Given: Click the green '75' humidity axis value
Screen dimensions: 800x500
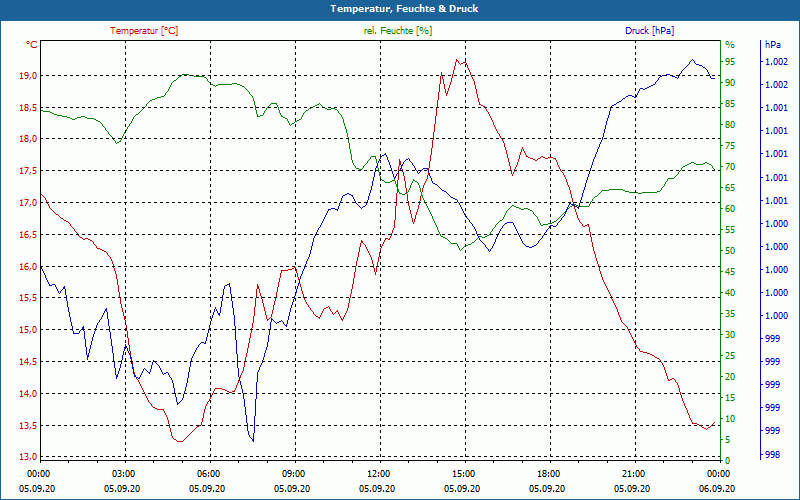Looking at the screenshot, I should click(730, 146).
